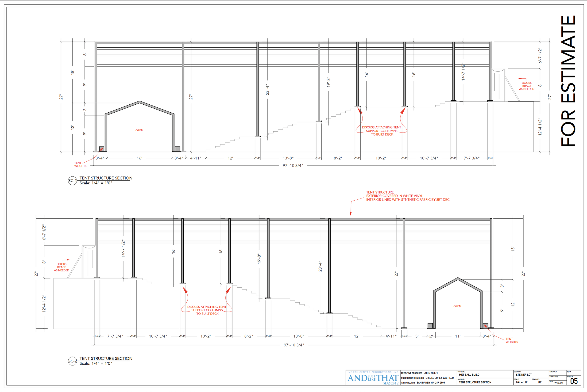The width and height of the screenshot is (587, 392).
Task: Click the date 7/27/22 in title block
Action: tap(559, 383)
